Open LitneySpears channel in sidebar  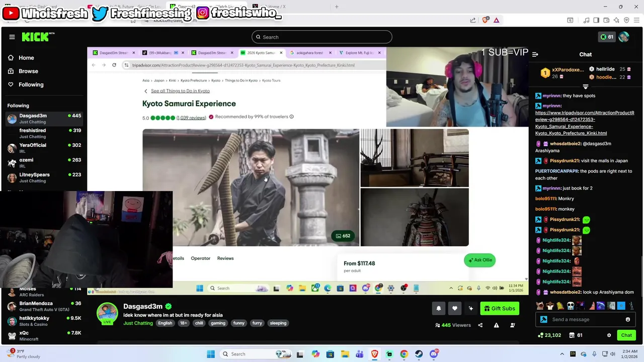coord(44,177)
